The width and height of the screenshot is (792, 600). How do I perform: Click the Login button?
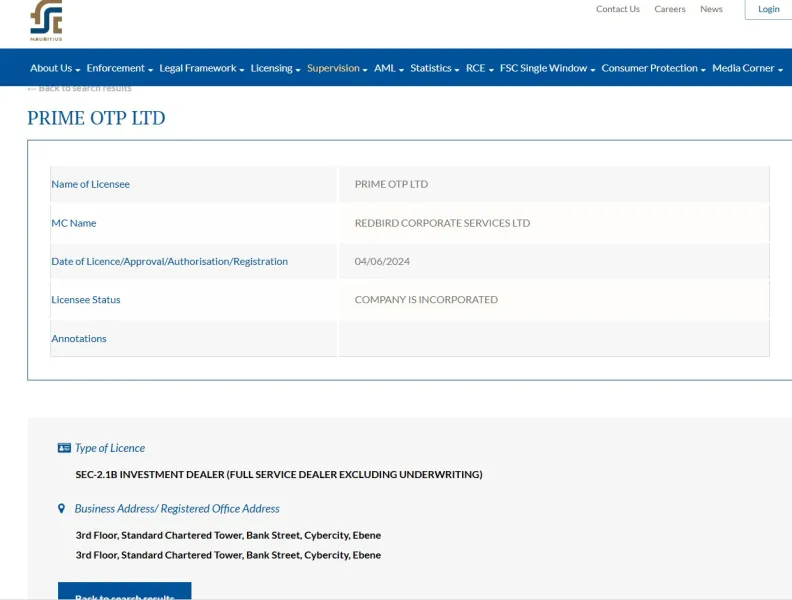pos(768,9)
